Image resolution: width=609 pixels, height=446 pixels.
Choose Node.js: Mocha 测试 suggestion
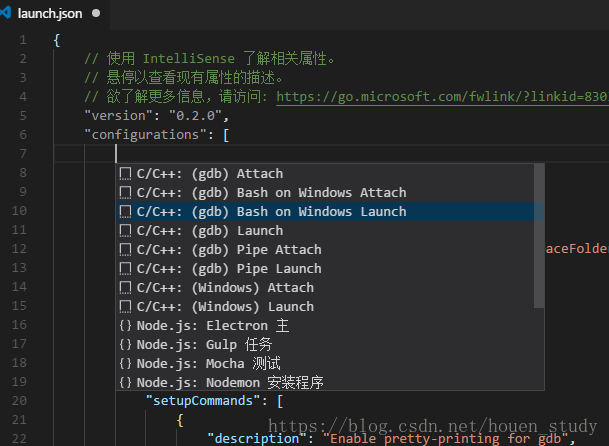(x=325, y=364)
